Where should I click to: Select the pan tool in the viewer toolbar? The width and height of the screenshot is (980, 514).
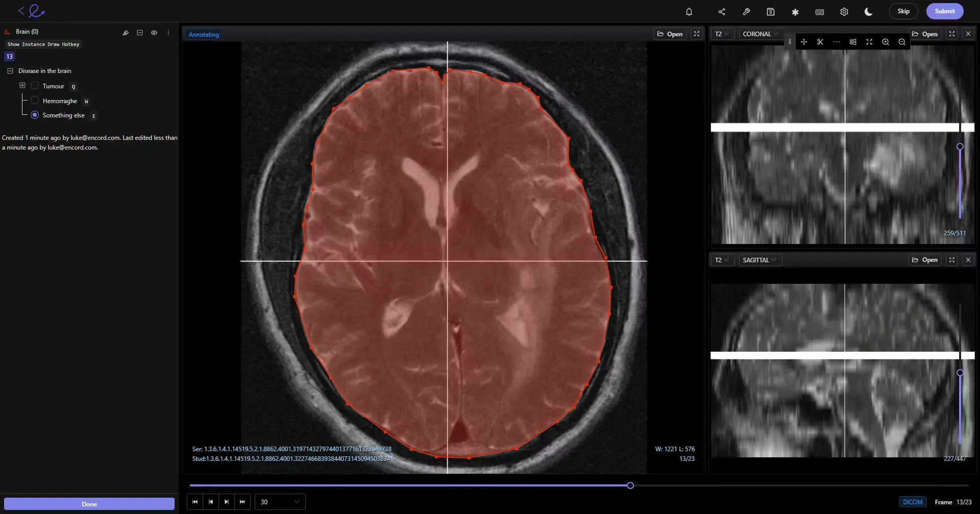pos(804,42)
